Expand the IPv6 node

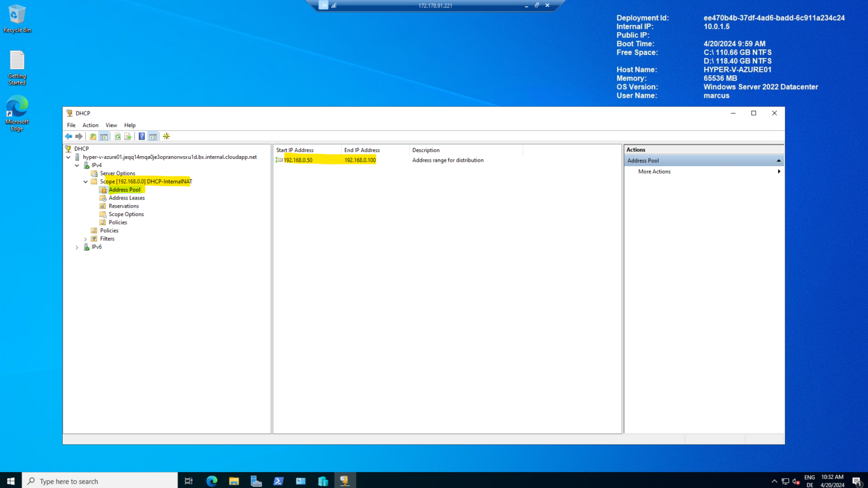pos(77,247)
